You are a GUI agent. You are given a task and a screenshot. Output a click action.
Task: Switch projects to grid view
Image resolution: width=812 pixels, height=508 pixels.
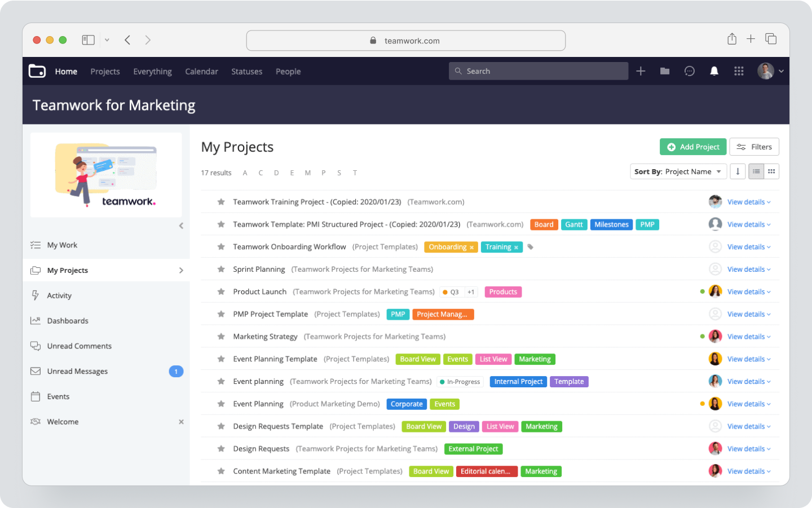coord(771,171)
